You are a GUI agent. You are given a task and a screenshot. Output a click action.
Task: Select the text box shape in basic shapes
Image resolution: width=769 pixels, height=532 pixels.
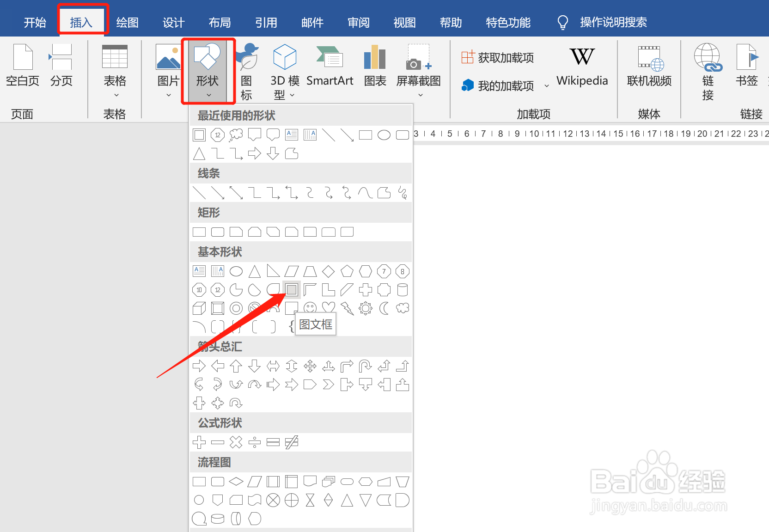[199, 271]
